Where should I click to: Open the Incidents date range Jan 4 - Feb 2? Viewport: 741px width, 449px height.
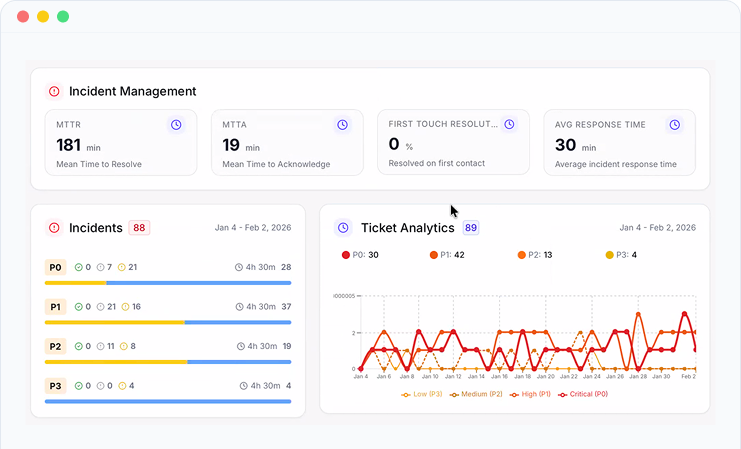tap(252, 228)
